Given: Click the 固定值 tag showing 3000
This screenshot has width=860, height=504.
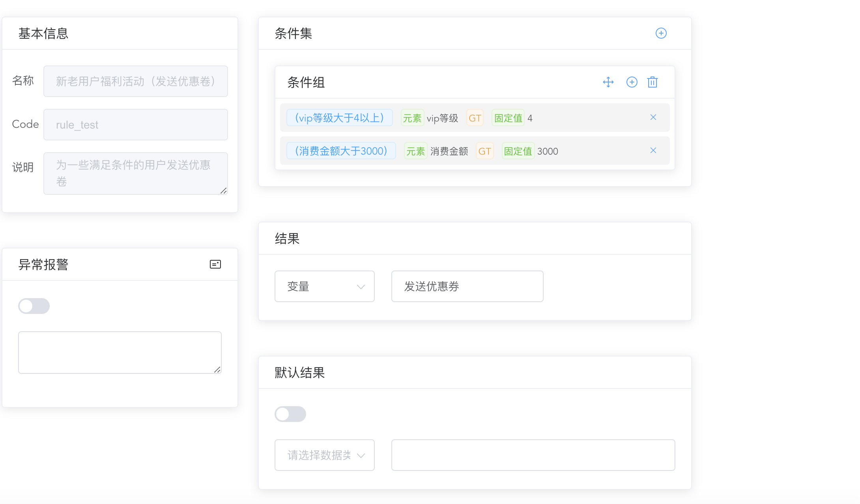Looking at the screenshot, I should point(517,151).
